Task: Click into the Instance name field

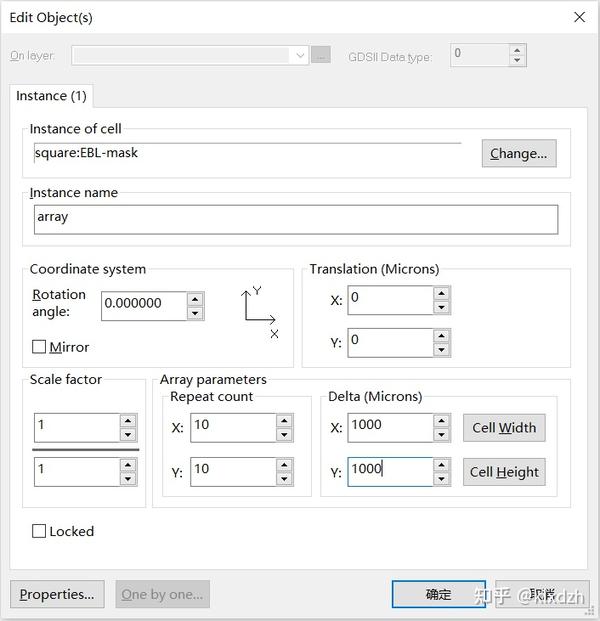Action: 295,219
